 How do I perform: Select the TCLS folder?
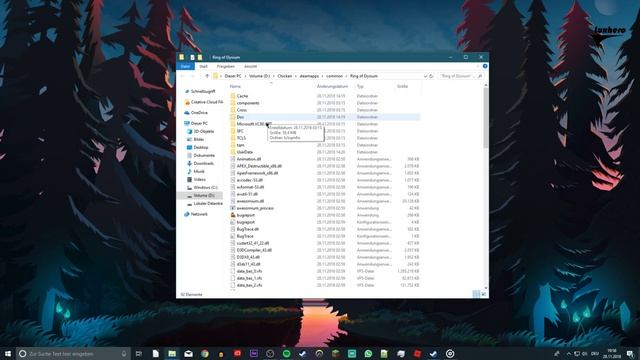click(241, 138)
